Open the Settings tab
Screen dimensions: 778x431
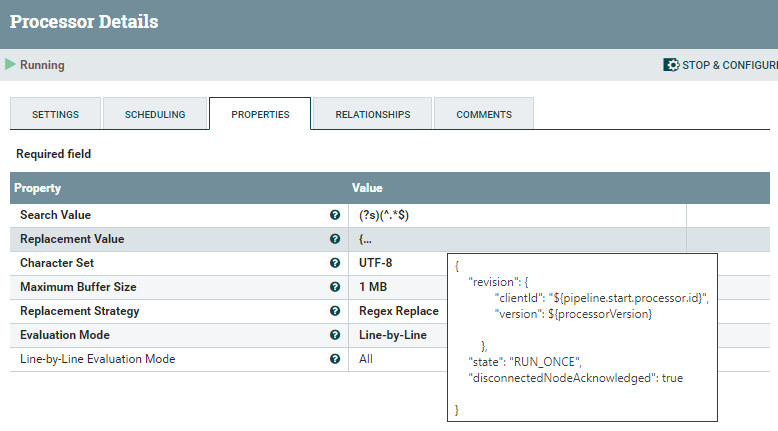pyautogui.click(x=55, y=114)
